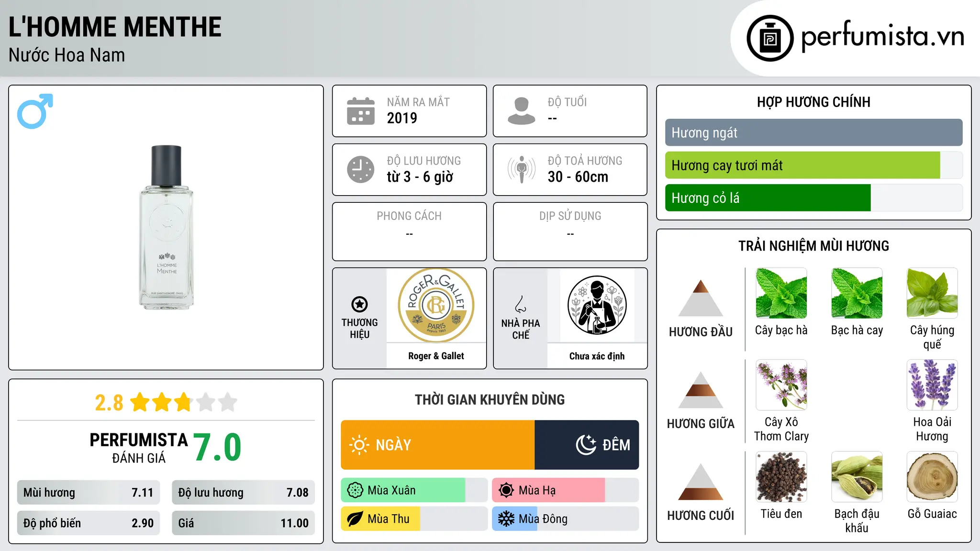
Task: Click the snowflake icon beside Mùa Đông
Action: pyautogui.click(x=506, y=519)
